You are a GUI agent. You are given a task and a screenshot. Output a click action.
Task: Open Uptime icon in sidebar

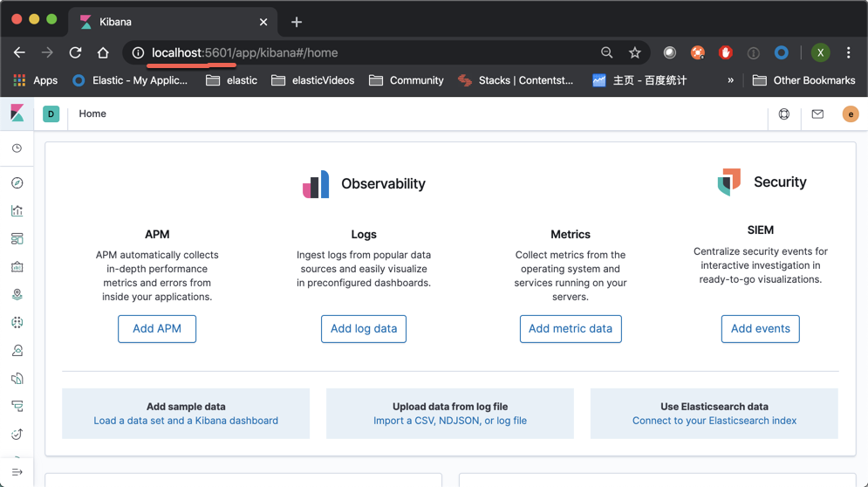17,435
